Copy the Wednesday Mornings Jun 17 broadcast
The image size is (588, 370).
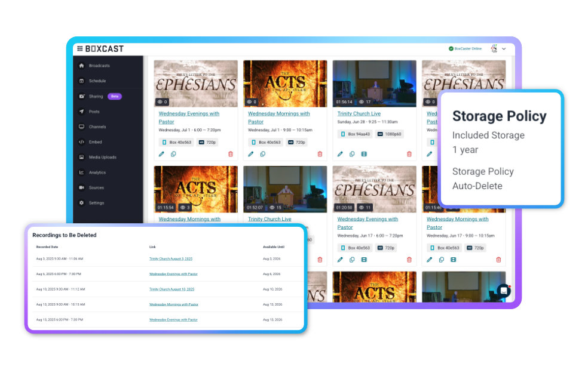pyautogui.click(x=442, y=260)
